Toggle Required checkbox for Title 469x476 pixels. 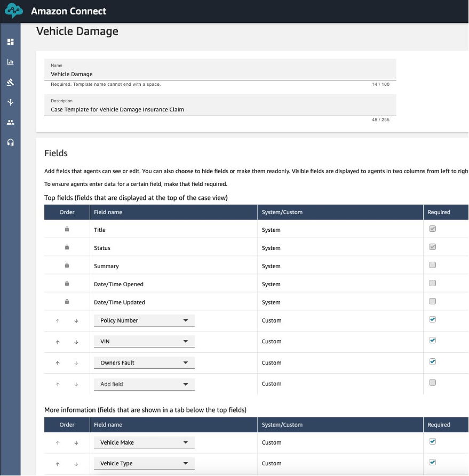433,229
